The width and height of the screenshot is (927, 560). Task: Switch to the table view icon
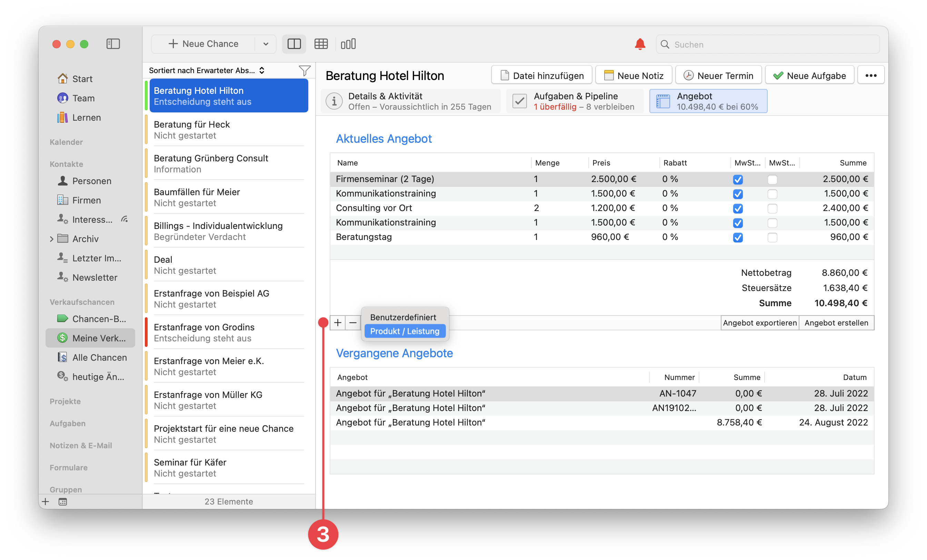pyautogui.click(x=322, y=44)
